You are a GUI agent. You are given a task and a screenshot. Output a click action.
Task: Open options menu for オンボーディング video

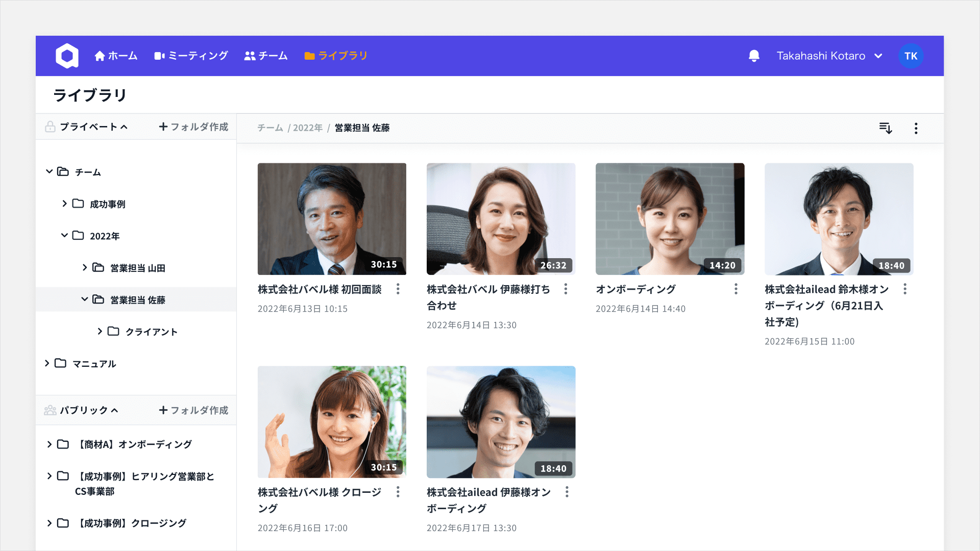click(736, 289)
